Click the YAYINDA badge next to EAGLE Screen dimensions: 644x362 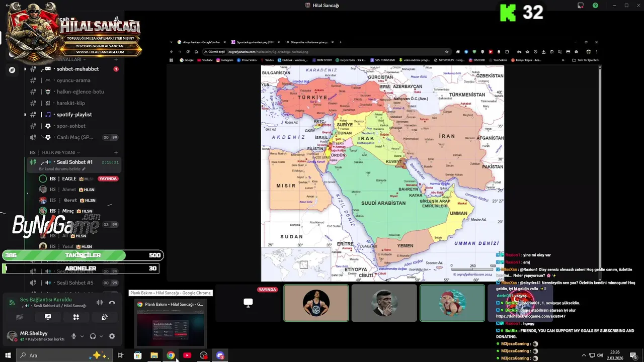click(108, 178)
